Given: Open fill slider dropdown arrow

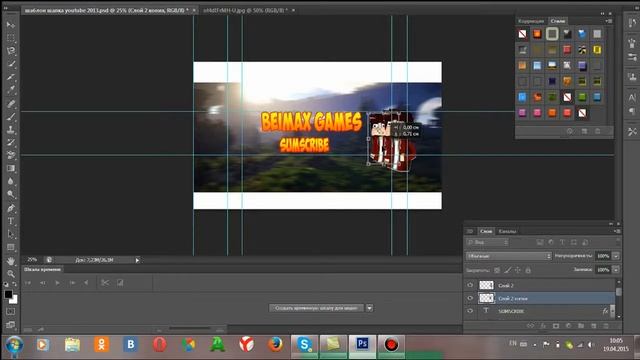Looking at the screenshot, I should [616, 269].
